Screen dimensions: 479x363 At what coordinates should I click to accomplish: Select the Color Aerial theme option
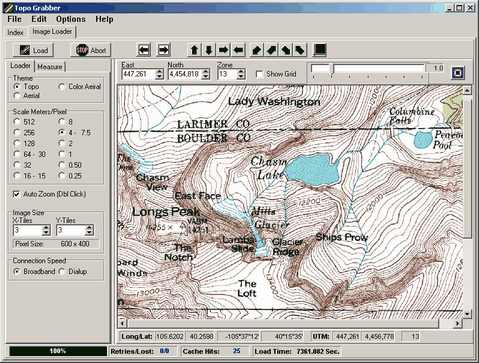point(62,87)
